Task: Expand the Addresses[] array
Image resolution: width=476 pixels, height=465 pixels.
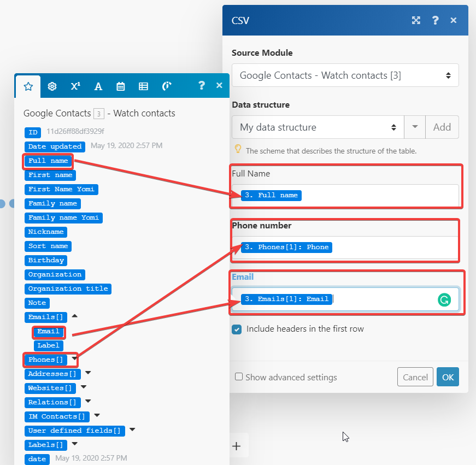Action: tap(88, 373)
